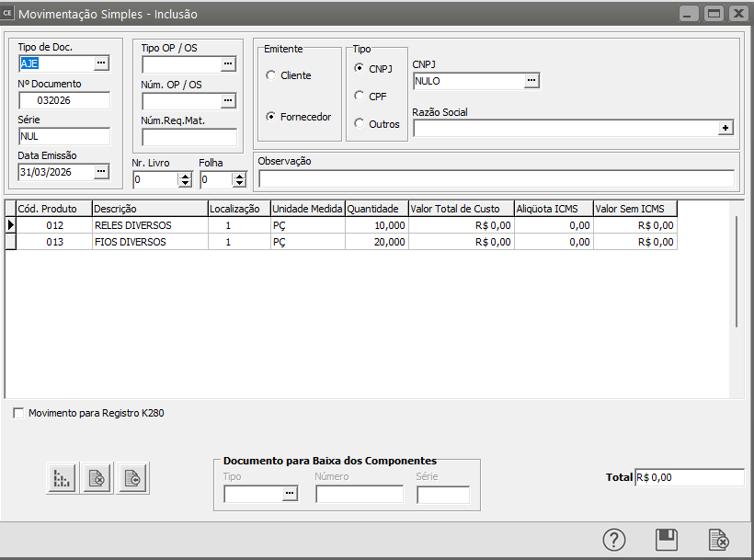Click the cancel document icon in bottom bar
Screen dimensions: 754x560
(x=718, y=540)
